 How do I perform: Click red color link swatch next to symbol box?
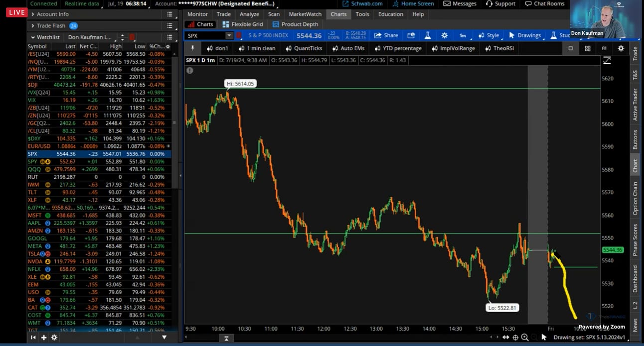pos(239,35)
